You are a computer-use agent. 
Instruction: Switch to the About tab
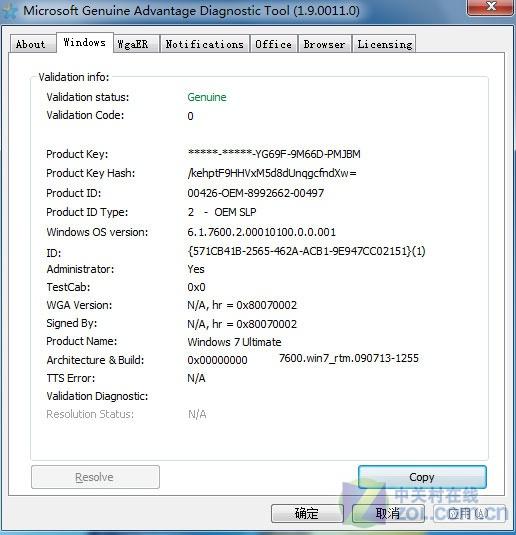click(x=33, y=44)
